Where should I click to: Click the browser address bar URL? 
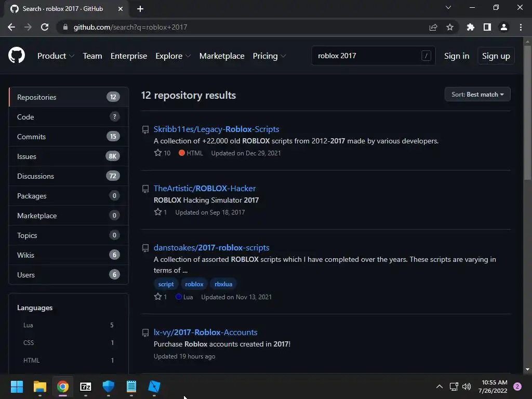pos(130,27)
